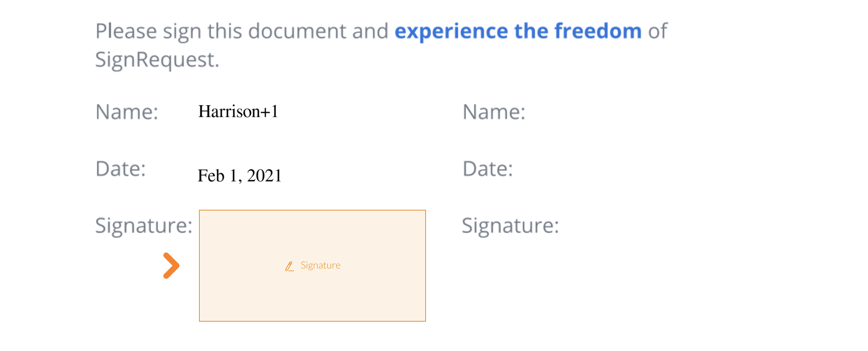
Task: Click the left Name: label
Action: [127, 112]
